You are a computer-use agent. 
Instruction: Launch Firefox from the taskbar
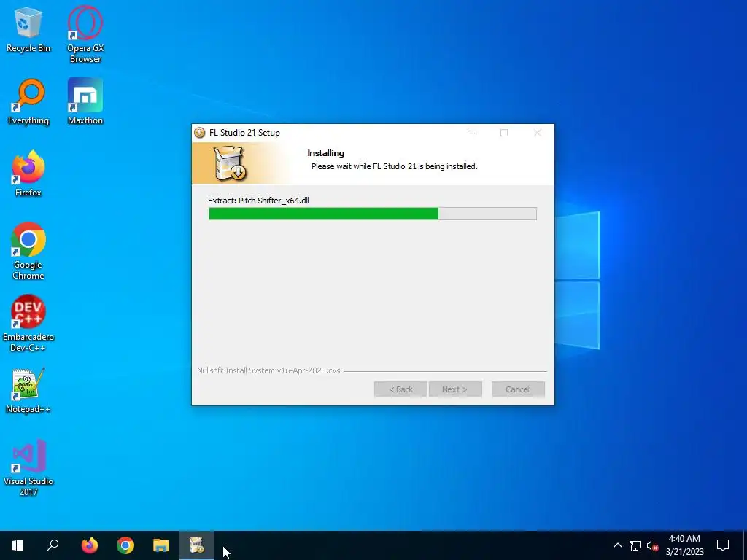[x=89, y=545]
